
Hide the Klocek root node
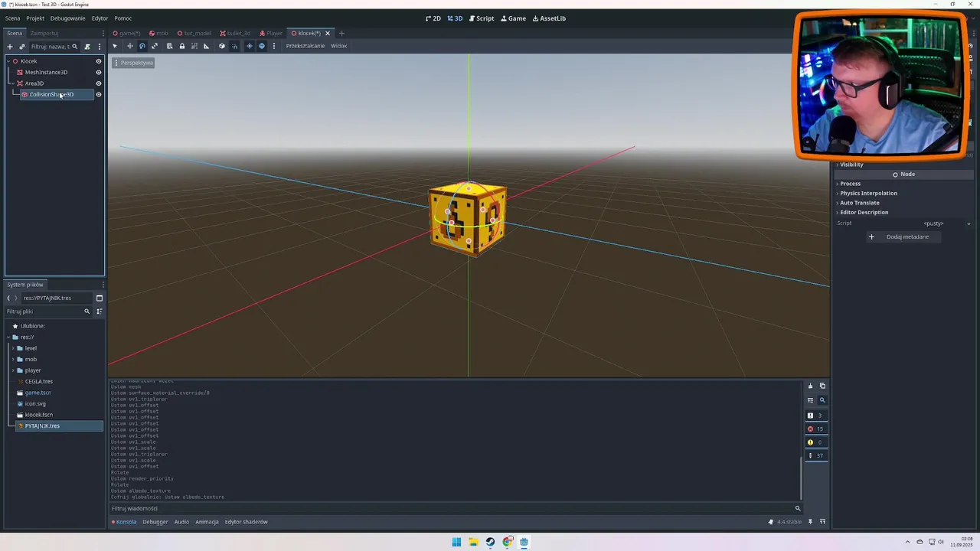coord(98,61)
